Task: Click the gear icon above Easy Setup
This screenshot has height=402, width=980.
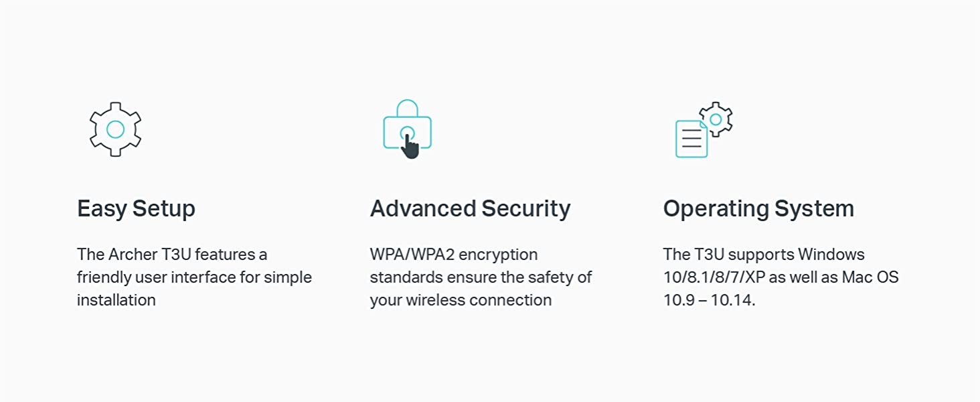Action: click(x=115, y=129)
